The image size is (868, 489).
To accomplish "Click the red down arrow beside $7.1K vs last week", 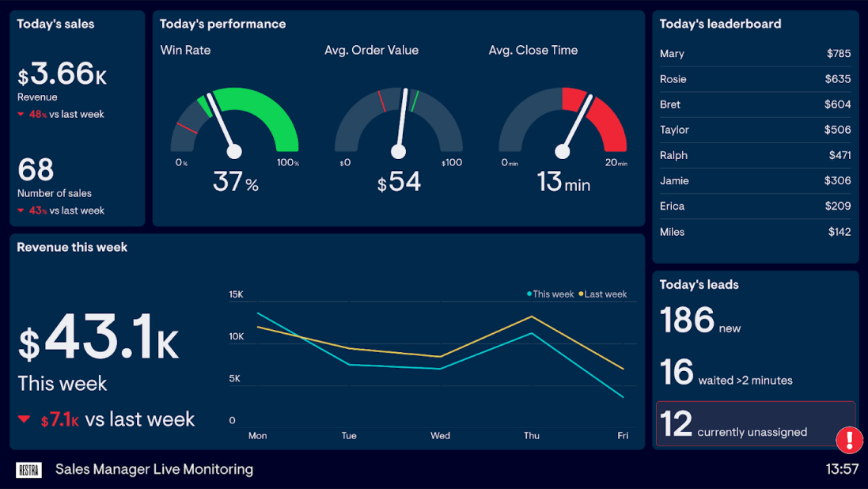I will 24,419.
